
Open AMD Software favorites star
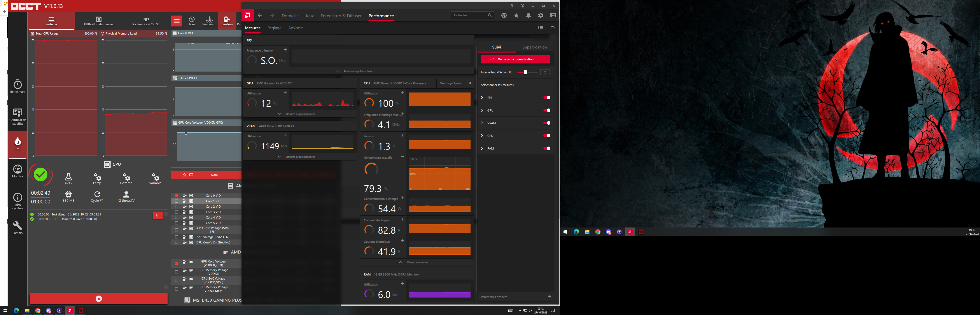tap(516, 15)
